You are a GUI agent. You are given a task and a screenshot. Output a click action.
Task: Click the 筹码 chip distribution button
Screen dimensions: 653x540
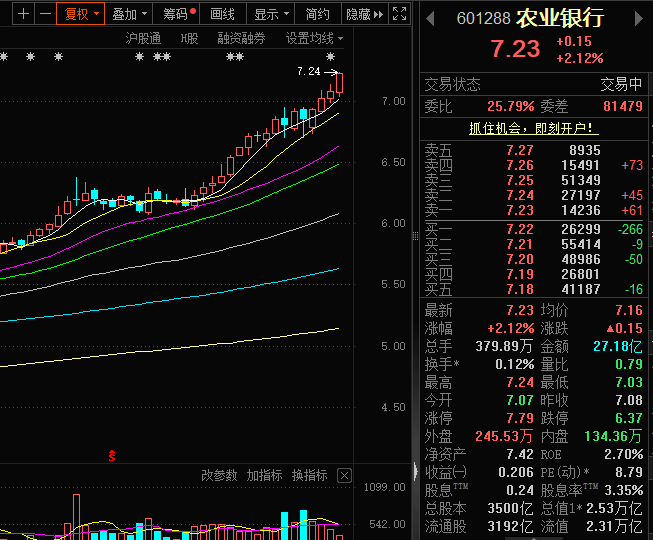coord(178,14)
